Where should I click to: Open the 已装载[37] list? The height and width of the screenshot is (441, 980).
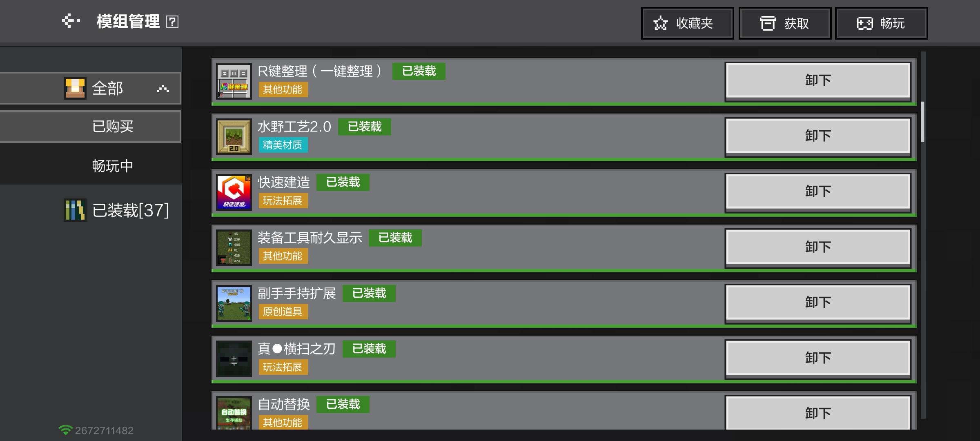116,210
